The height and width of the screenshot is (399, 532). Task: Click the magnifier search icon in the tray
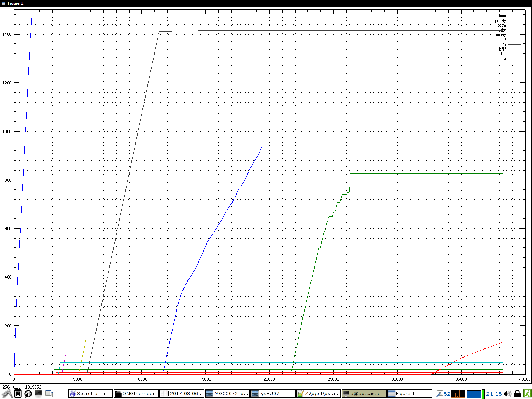point(439,394)
